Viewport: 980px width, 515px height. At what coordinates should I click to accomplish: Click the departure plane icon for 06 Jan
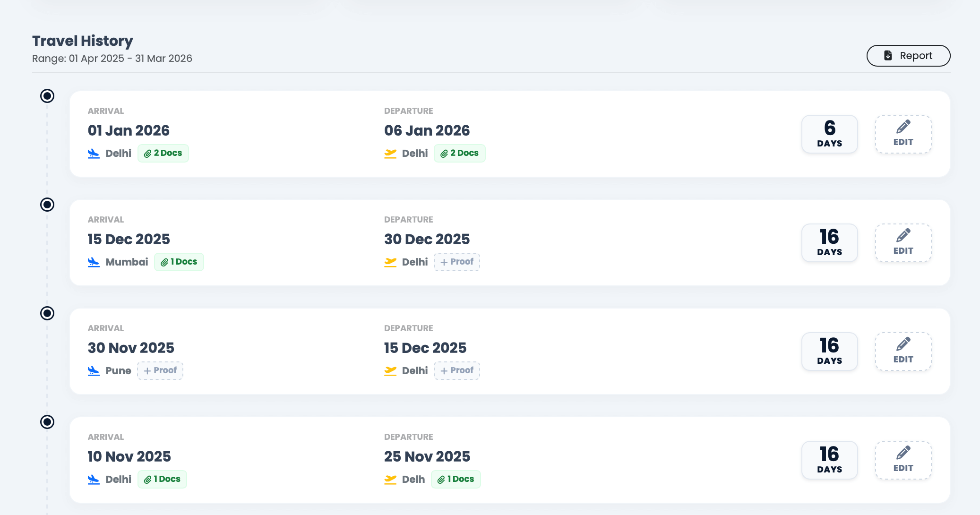390,154
